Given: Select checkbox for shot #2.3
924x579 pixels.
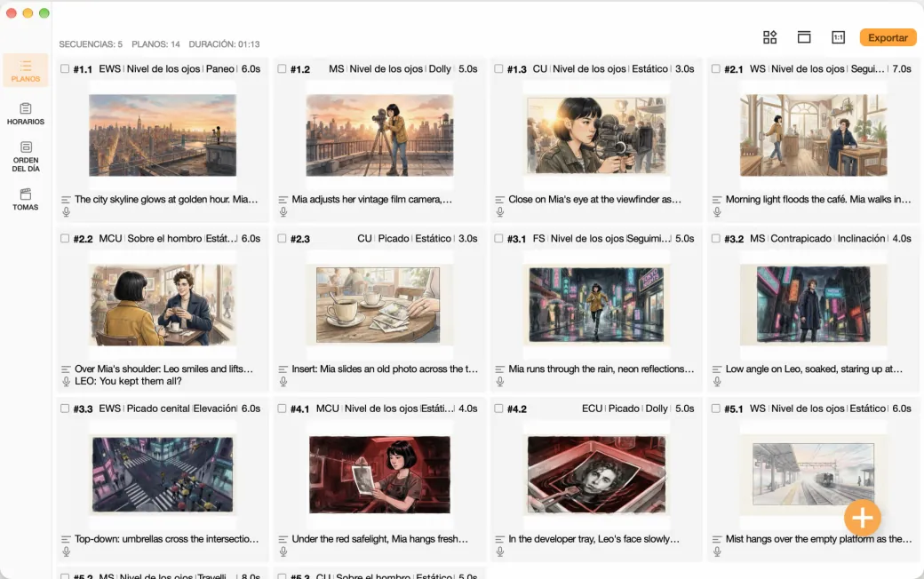Looking at the screenshot, I should [x=282, y=239].
